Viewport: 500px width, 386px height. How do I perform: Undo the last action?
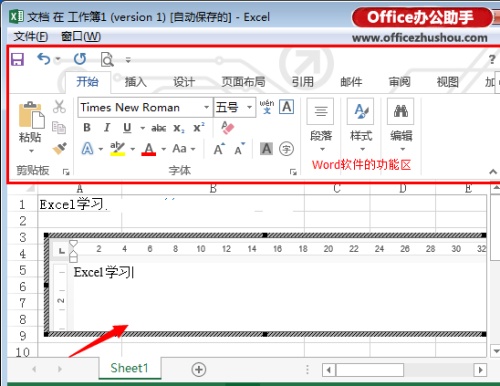(x=44, y=59)
